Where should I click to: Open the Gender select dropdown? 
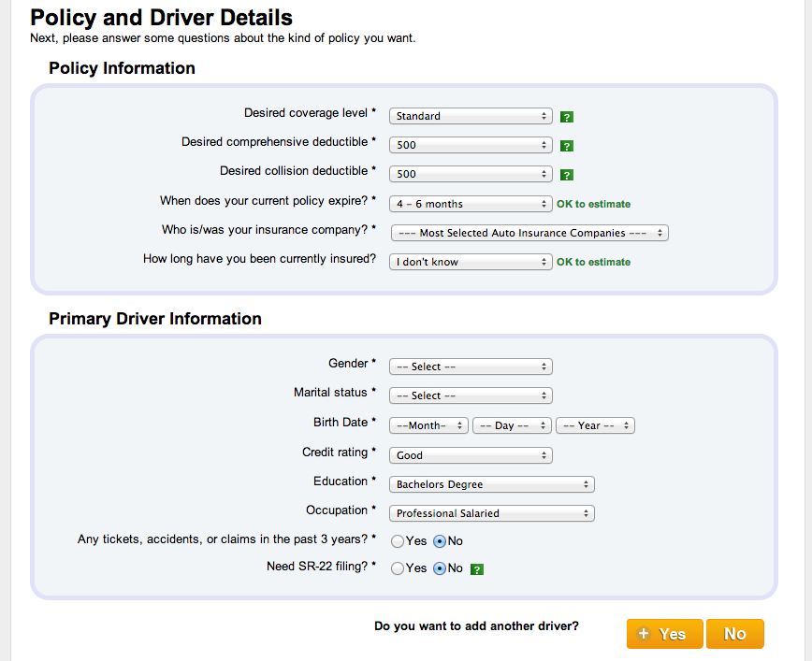(x=471, y=366)
